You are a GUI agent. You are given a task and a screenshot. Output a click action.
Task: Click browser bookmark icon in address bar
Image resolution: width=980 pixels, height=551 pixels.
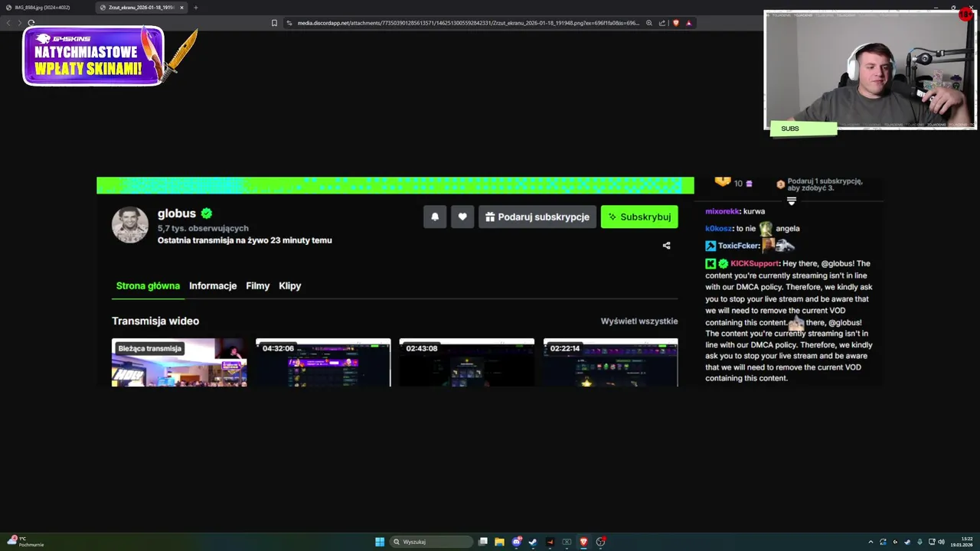274,23
